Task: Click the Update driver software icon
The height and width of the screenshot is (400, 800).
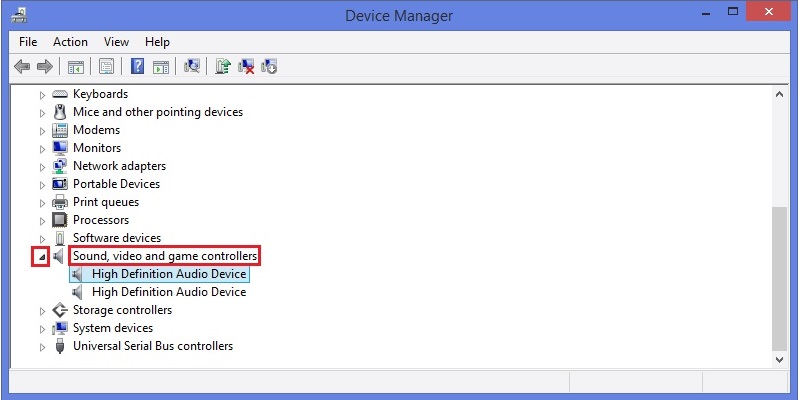Action: click(223, 66)
